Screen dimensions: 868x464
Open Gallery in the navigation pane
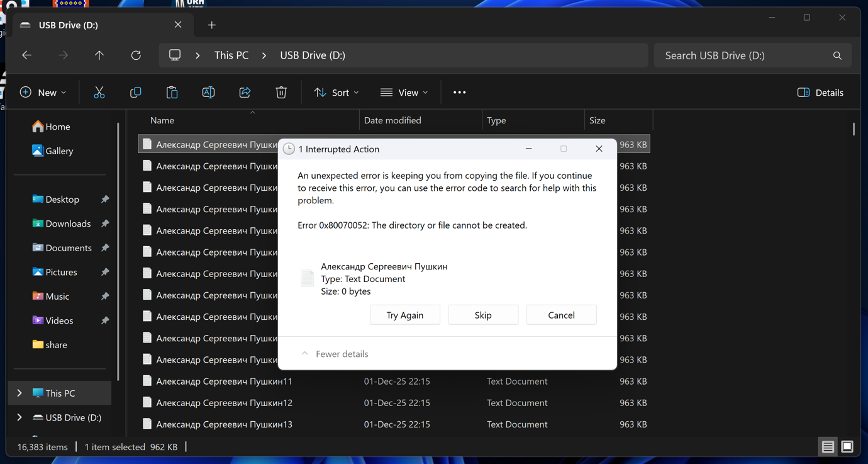tap(52, 151)
